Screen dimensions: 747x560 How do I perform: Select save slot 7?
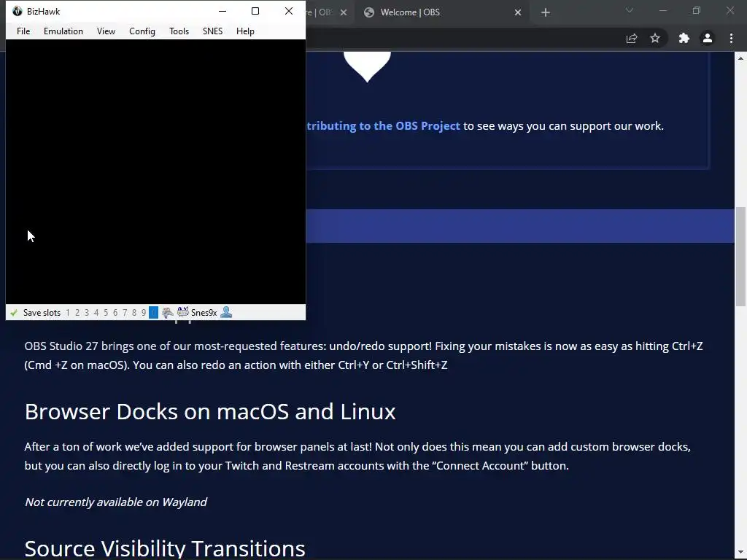125,313
